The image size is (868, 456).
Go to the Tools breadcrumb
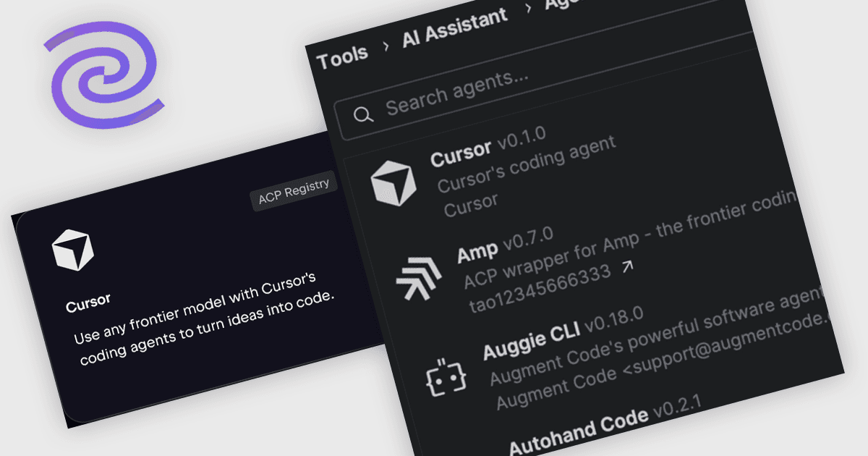pyautogui.click(x=343, y=57)
